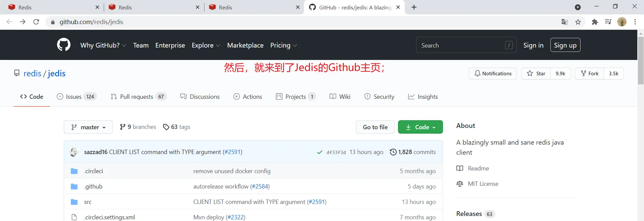Star the jedis repository
Screen dimensions: 644x221
coord(536,73)
